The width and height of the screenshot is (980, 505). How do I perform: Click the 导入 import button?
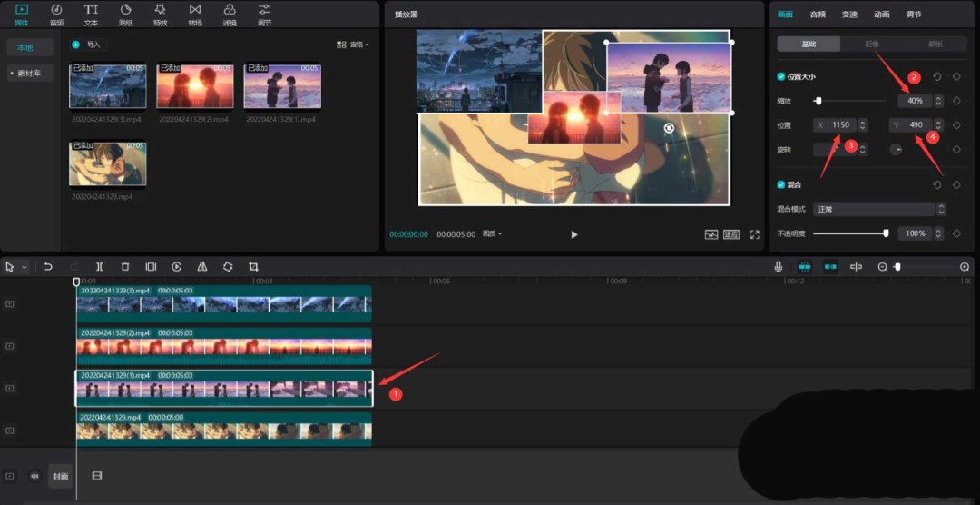click(87, 44)
